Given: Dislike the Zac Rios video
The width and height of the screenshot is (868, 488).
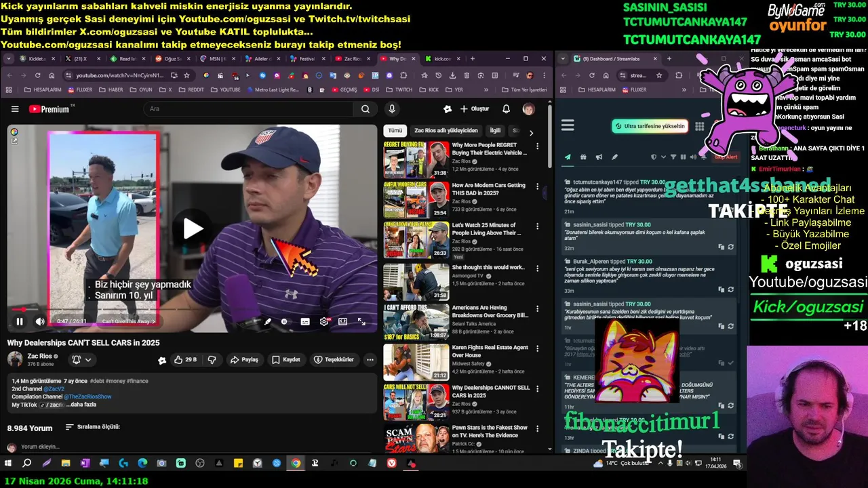Looking at the screenshot, I should (212, 360).
